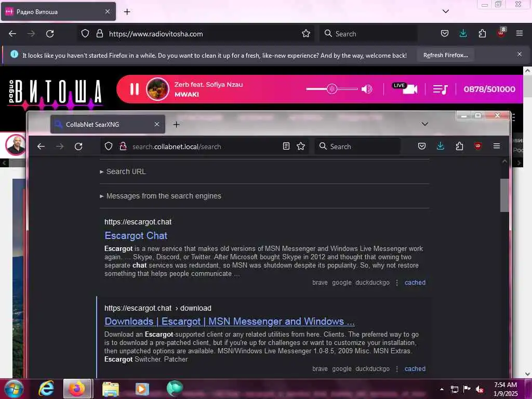Click the insecure padlock for search.collabnet.local
532x399 pixels.
(x=123, y=146)
